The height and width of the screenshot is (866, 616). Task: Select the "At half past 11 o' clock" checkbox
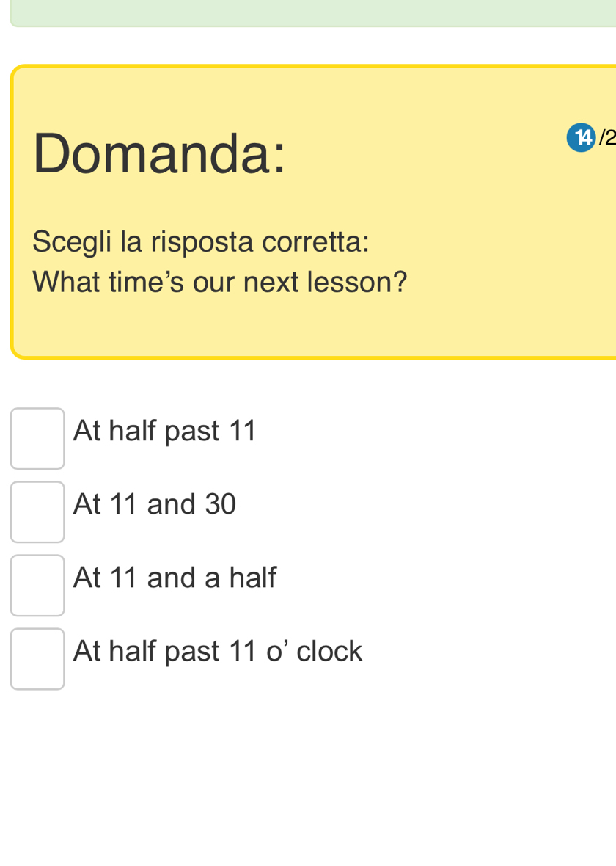[x=37, y=658]
